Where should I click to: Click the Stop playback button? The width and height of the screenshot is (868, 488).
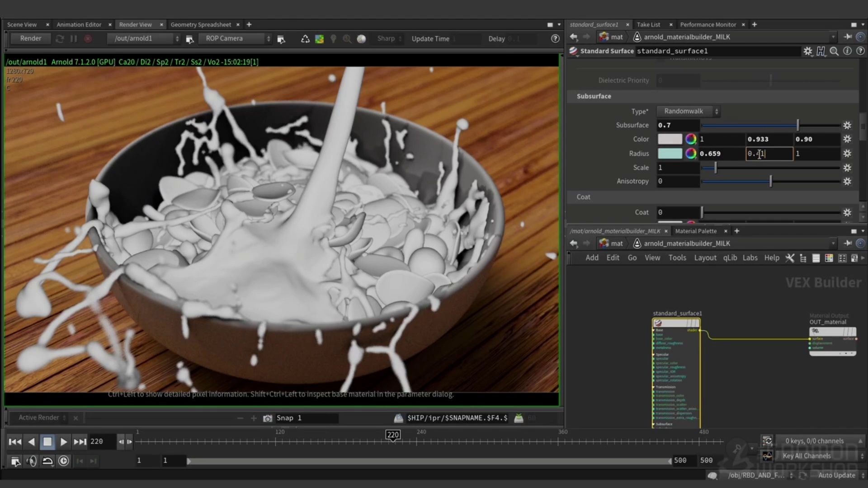[47, 442]
